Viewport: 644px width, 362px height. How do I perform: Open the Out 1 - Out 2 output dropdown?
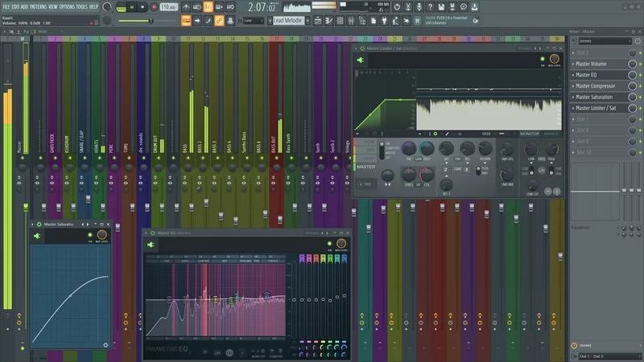tap(609, 356)
